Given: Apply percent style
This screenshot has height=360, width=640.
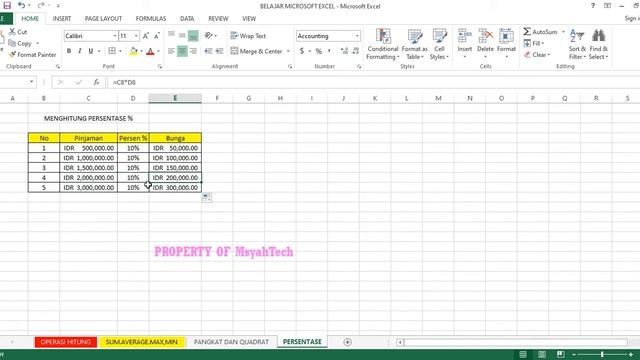Looking at the screenshot, I should tap(319, 51).
